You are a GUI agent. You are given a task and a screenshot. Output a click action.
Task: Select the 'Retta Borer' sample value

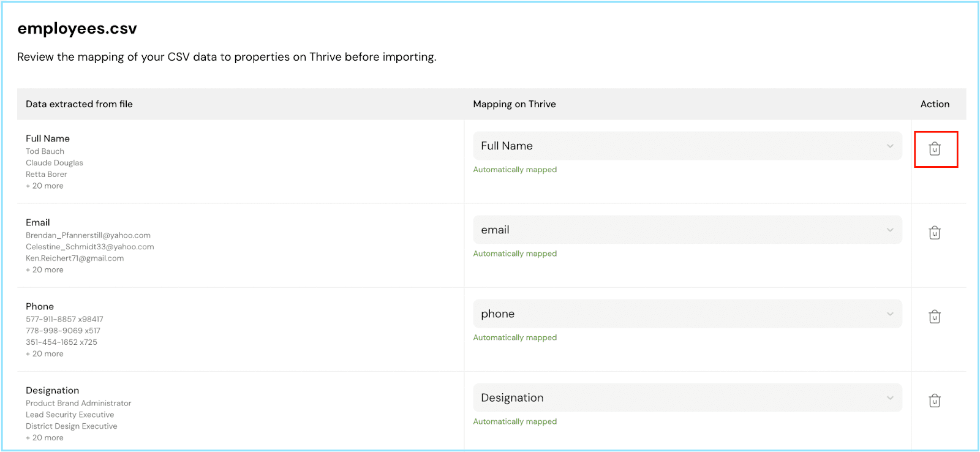[47, 175]
